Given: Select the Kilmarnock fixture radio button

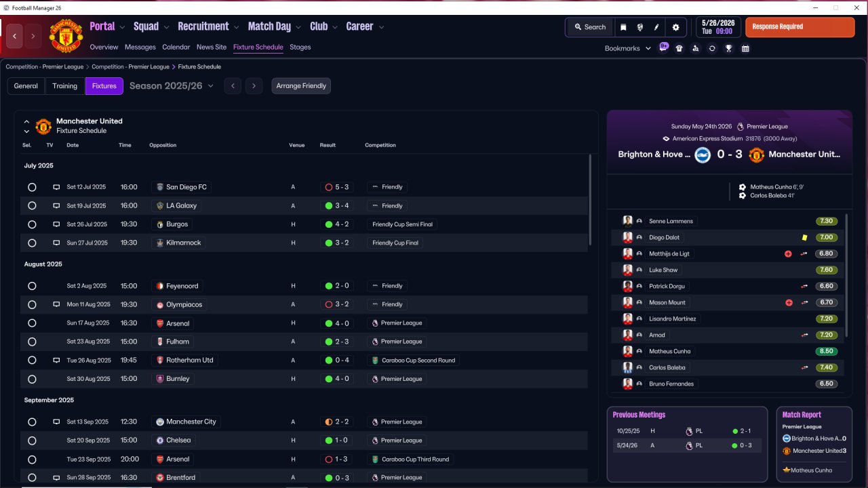Looking at the screenshot, I should click(x=32, y=243).
